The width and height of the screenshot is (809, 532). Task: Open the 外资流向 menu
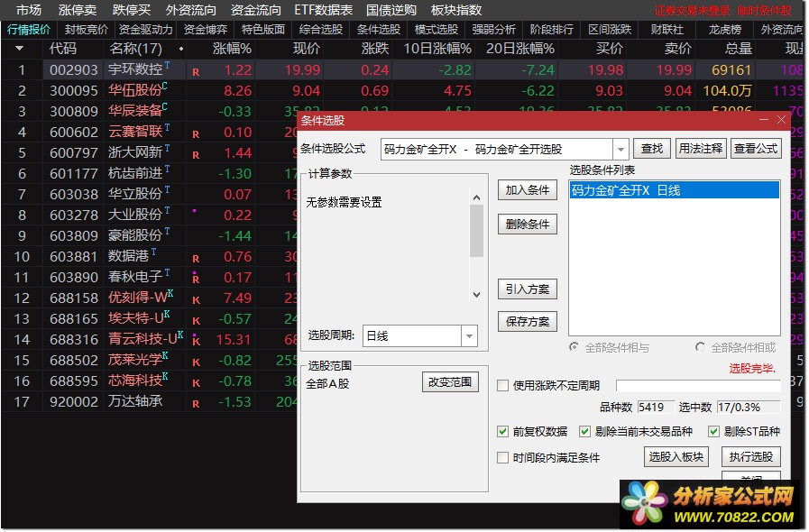click(191, 10)
